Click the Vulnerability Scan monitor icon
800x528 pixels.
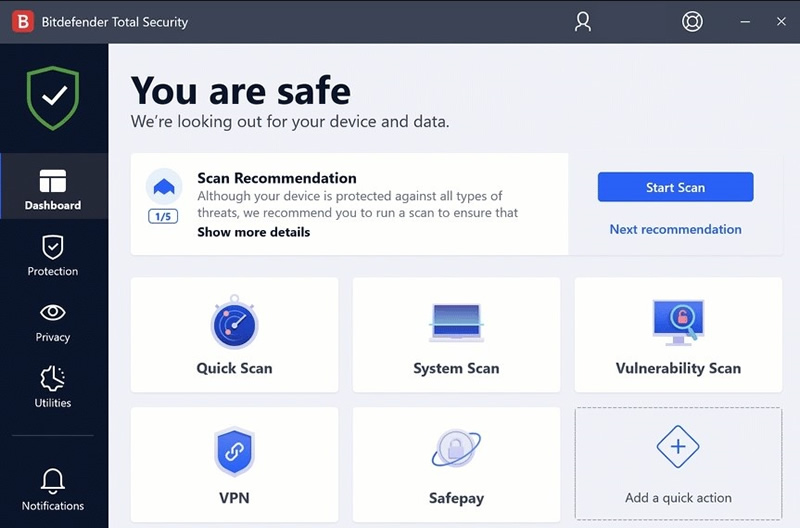[x=678, y=322]
